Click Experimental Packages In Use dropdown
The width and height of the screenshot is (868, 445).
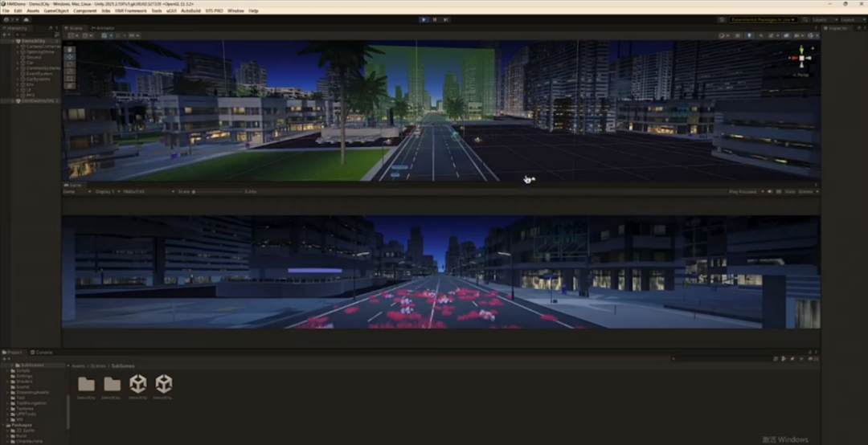tap(764, 19)
